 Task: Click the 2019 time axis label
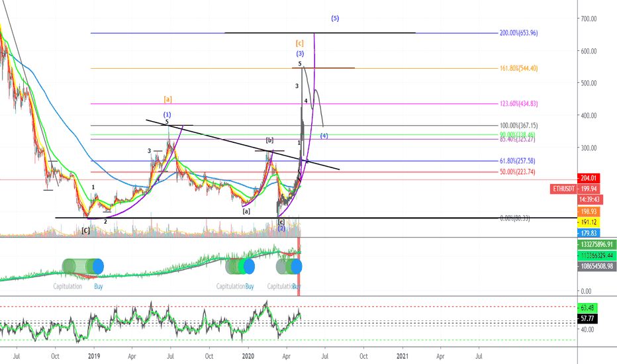point(93,356)
